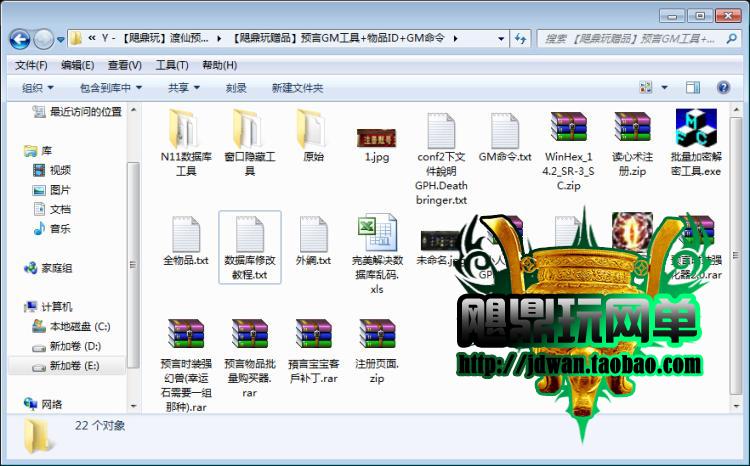Open the 文件(F) menu
This screenshot has height=466, width=750.
click(x=31, y=65)
